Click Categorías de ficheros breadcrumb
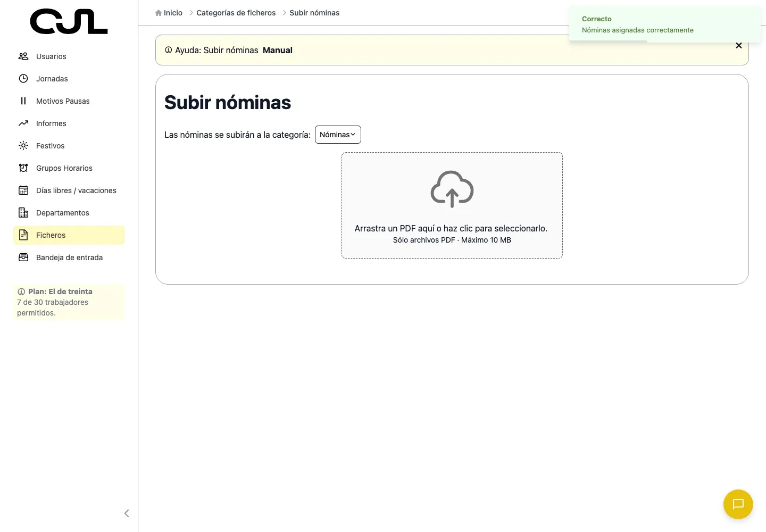 [x=236, y=13]
